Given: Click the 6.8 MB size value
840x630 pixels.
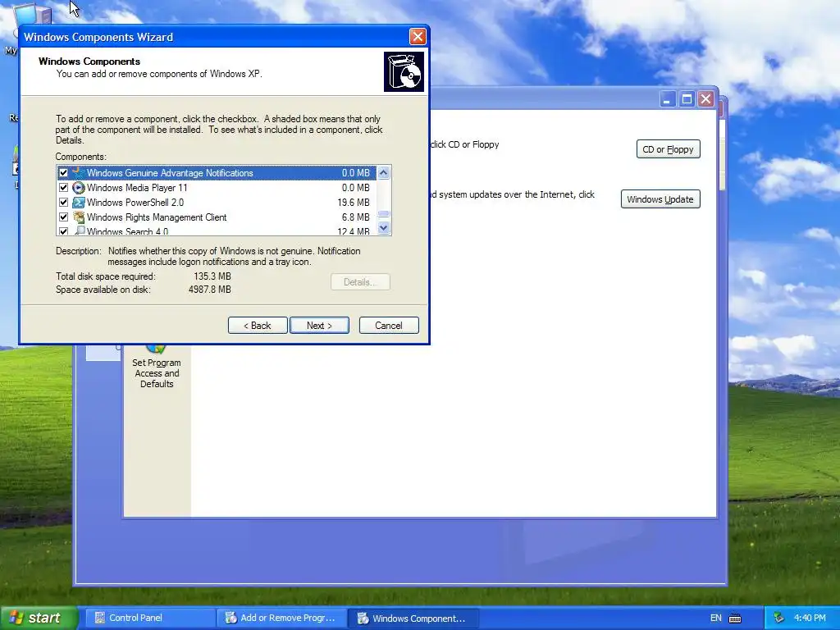Looking at the screenshot, I should pos(356,217).
